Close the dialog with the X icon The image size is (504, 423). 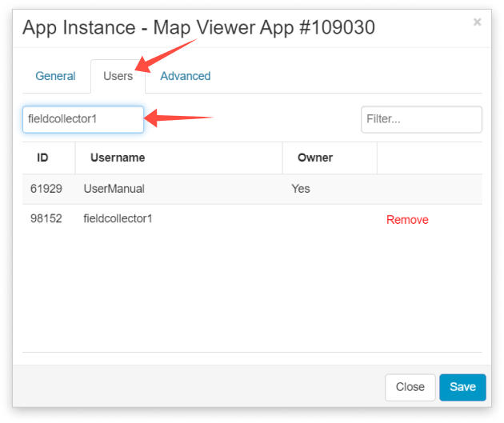pos(477,22)
